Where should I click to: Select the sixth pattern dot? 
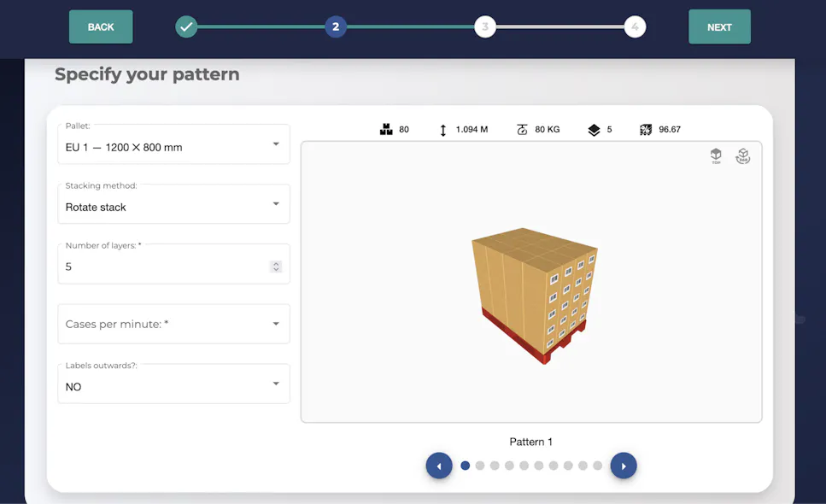pos(539,466)
